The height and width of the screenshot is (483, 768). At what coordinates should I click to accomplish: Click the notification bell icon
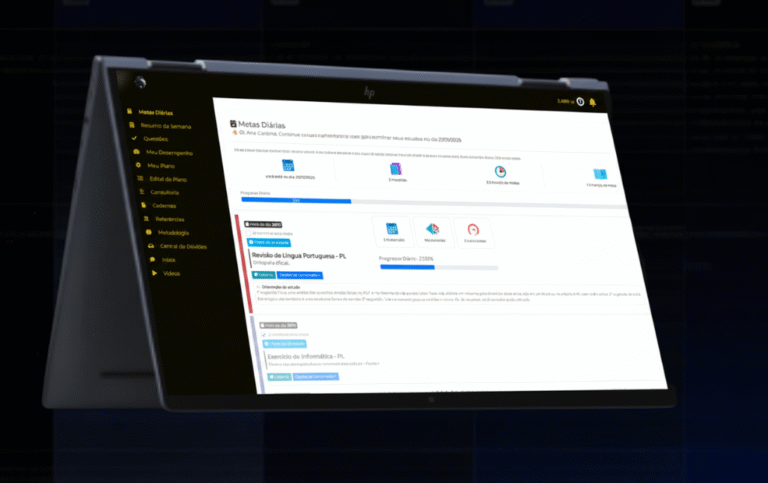pos(592,103)
